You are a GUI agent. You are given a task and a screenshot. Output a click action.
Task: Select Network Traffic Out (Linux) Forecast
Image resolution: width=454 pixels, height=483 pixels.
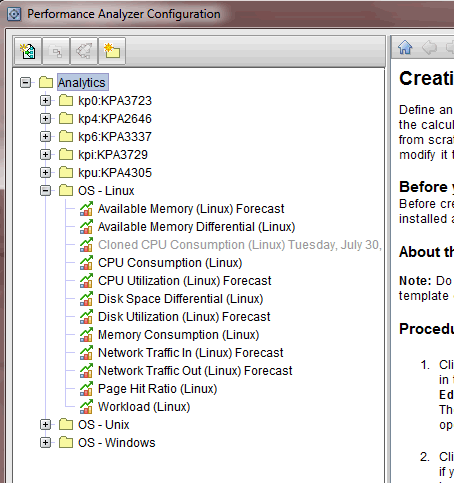tap(195, 371)
